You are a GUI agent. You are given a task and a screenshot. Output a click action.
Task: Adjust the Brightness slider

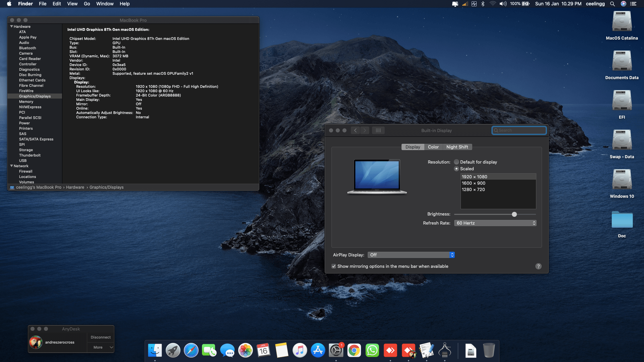tap(514, 214)
